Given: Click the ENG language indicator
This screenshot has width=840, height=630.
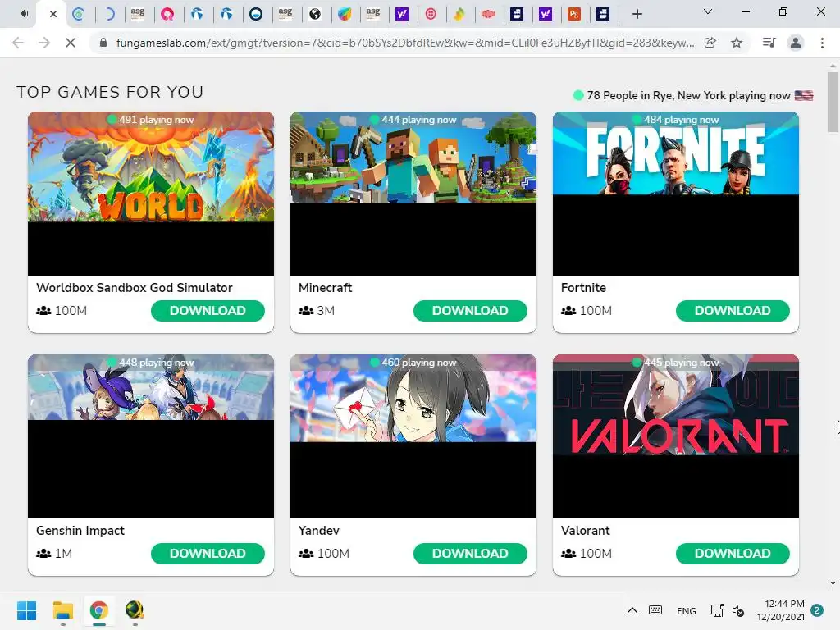Looking at the screenshot, I should tap(687, 610).
